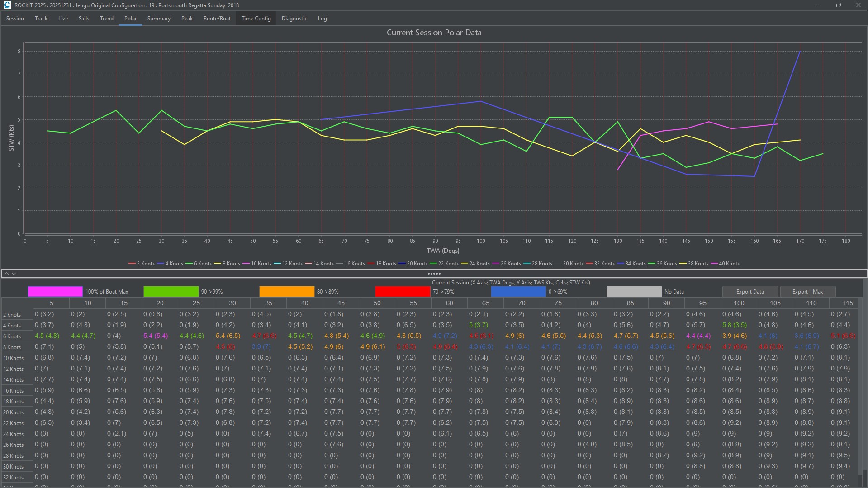Open the Time Config tab

[256, 19]
